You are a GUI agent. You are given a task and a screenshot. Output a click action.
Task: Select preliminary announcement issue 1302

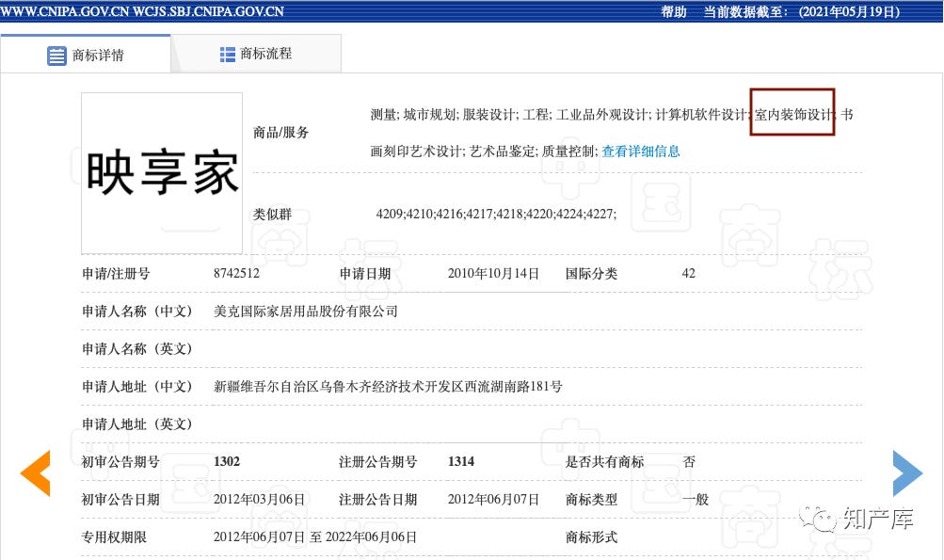click(x=227, y=462)
